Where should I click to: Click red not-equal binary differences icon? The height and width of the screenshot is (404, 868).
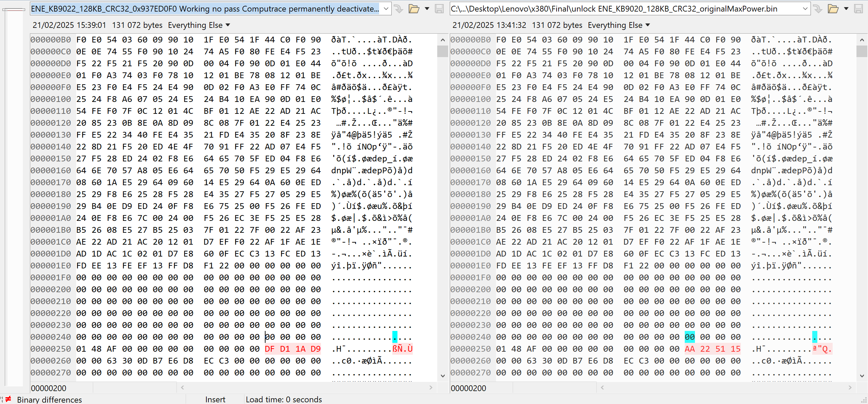coord(8,399)
